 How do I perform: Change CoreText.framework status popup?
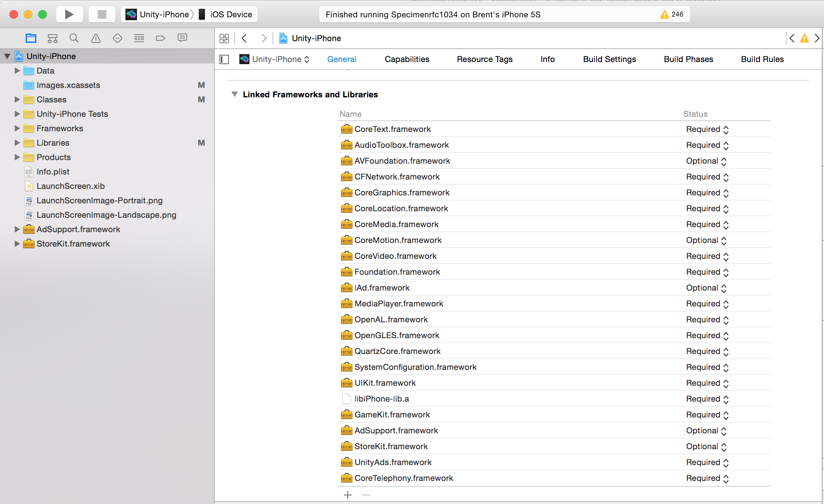[x=707, y=129]
